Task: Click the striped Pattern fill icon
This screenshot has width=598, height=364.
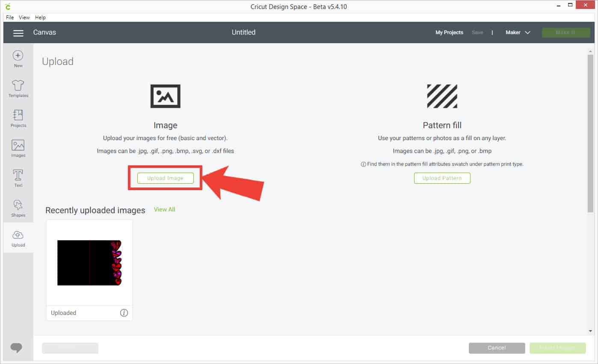Action: click(442, 96)
